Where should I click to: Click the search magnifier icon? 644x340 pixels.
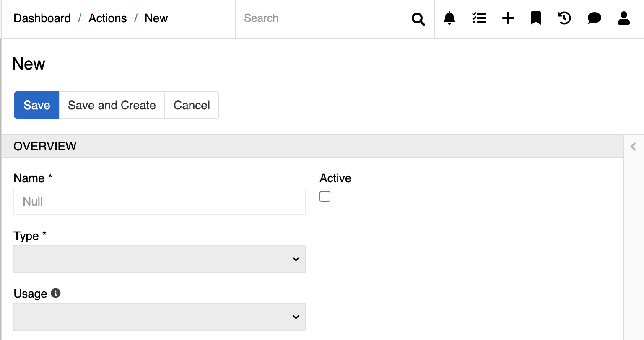tap(418, 19)
